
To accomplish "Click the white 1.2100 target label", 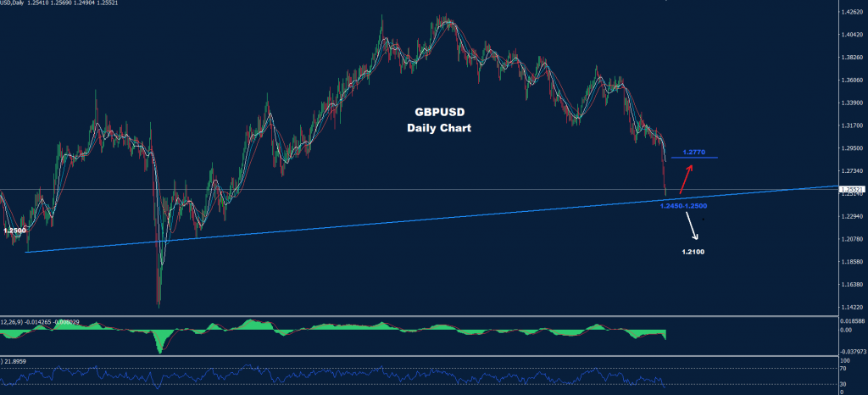I will pos(693,252).
